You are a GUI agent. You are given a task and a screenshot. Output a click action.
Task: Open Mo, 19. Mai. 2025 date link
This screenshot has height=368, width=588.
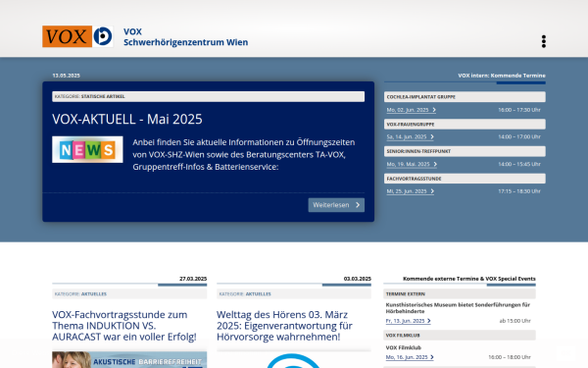(x=412, y=164)
